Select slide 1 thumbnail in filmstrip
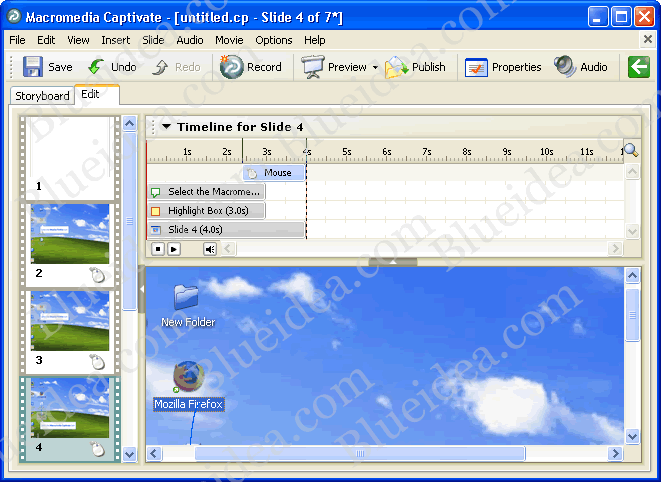Image resolution: width=661 pixels, height=482 pixels. [70, 156]
